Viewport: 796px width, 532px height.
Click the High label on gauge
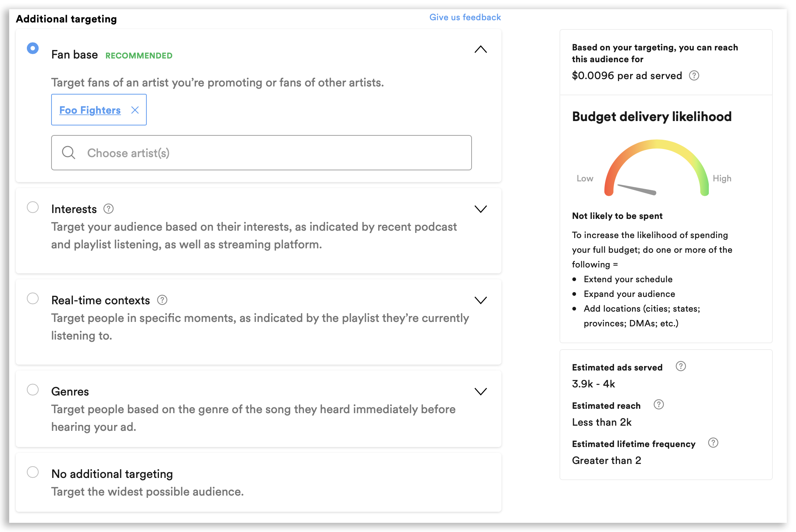[722, 178]
